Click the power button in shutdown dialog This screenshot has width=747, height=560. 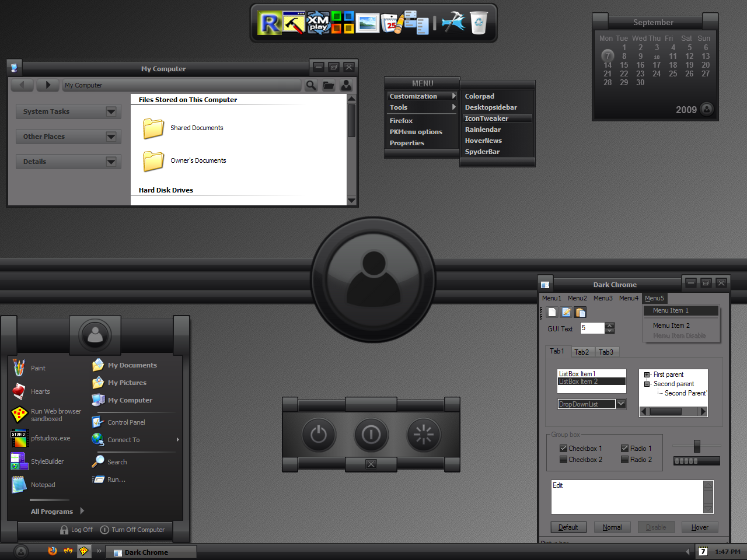[x=319, y=435]
